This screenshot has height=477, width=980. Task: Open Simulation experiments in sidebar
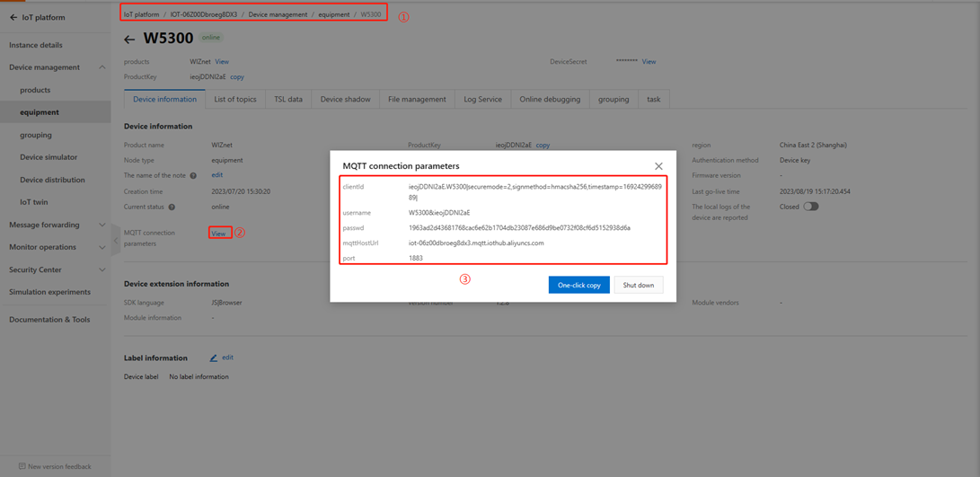pyautogui.click(x=49, y=292)
